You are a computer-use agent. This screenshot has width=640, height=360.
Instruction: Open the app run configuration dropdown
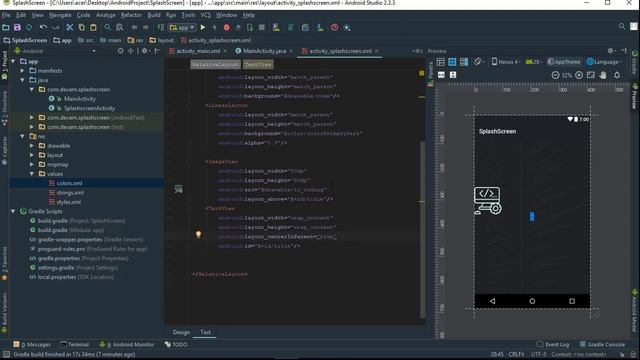tap(182, 27)
